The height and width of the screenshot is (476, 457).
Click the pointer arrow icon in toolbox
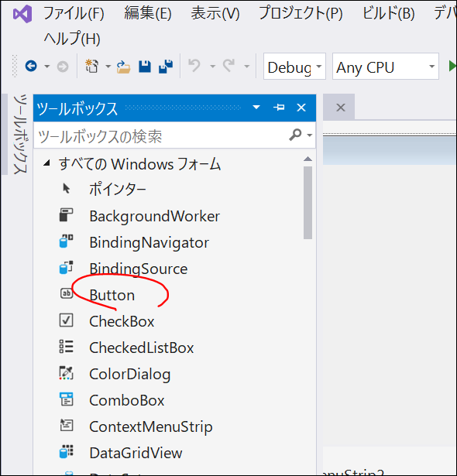67,189
